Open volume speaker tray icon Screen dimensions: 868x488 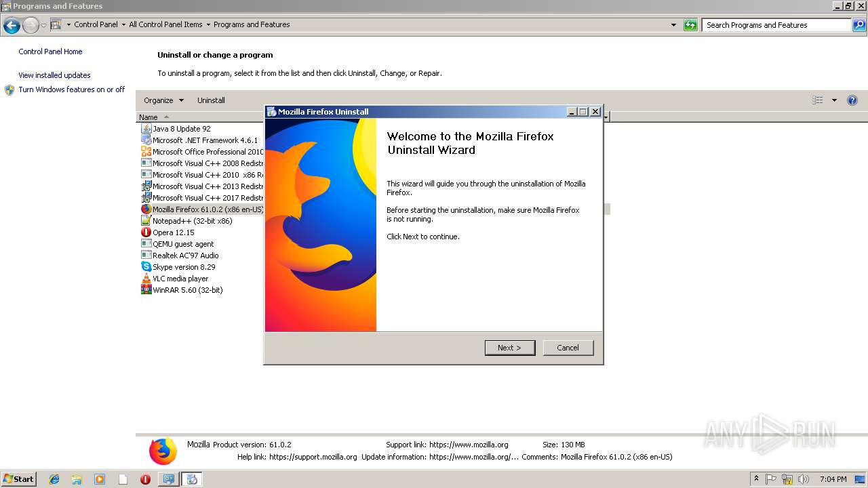click(804, 479)
